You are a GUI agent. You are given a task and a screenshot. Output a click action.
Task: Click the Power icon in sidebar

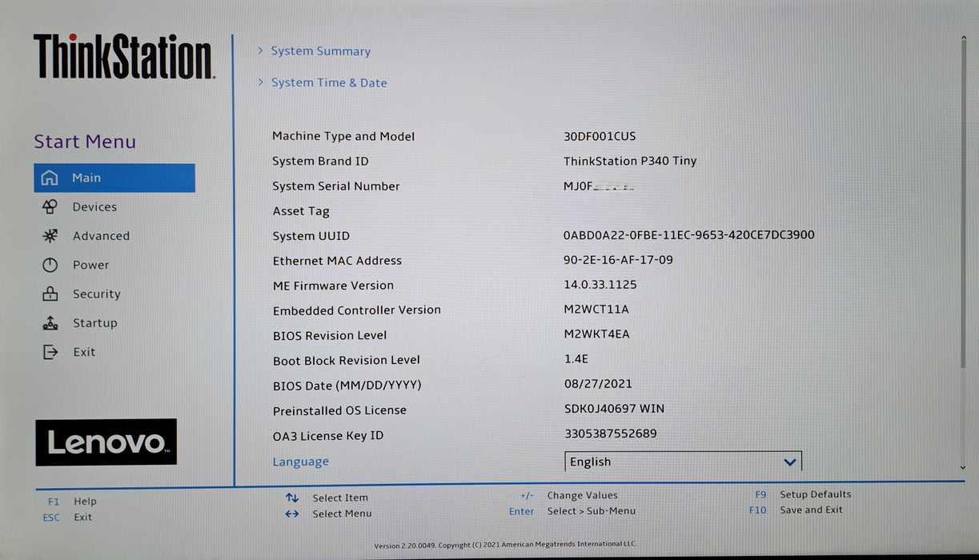click(50, 265)
